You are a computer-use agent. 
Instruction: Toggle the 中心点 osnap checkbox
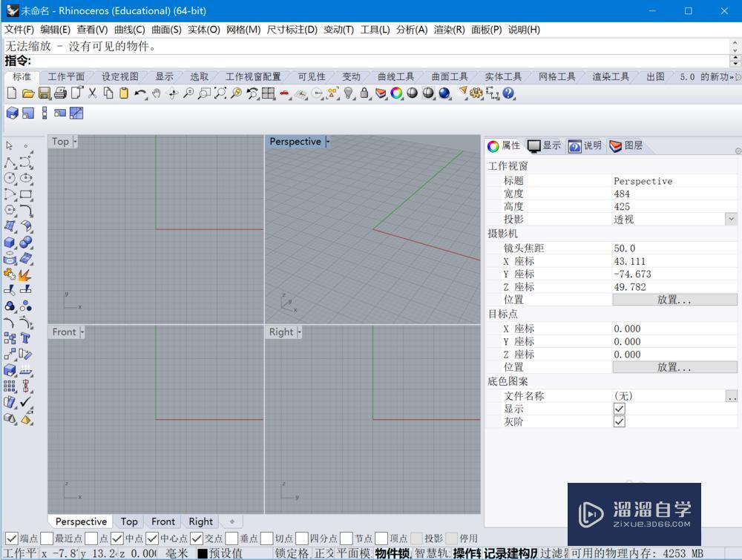tap(152, 538)
